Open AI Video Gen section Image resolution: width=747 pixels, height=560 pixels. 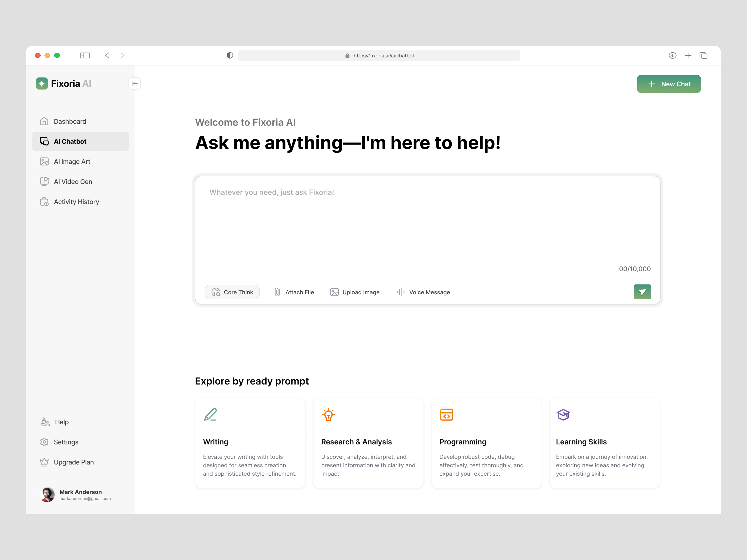[x=80, y=182]
